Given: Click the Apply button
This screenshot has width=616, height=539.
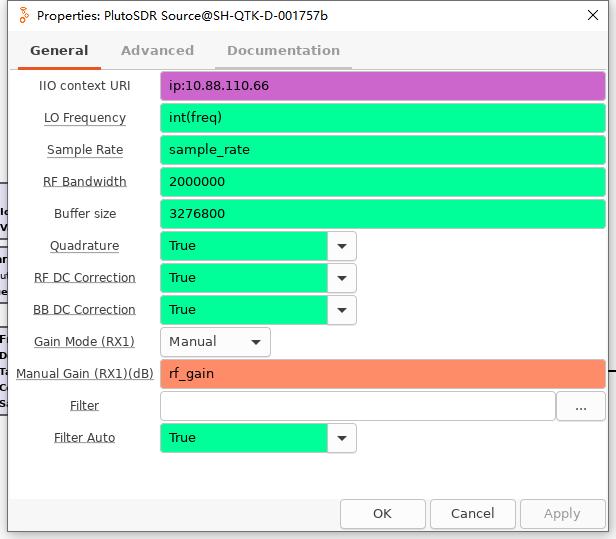Looking at the screenshot, I should [x=563, y=513].
